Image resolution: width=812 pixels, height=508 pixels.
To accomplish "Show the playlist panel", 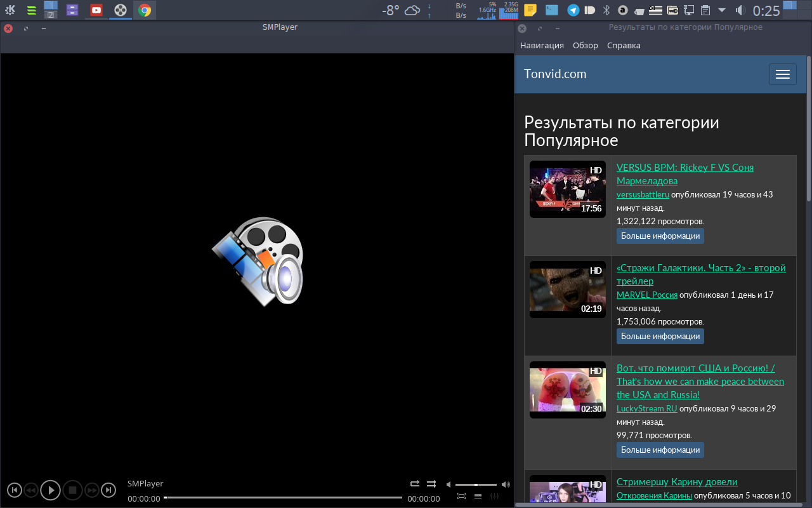I will click(478, 496).
